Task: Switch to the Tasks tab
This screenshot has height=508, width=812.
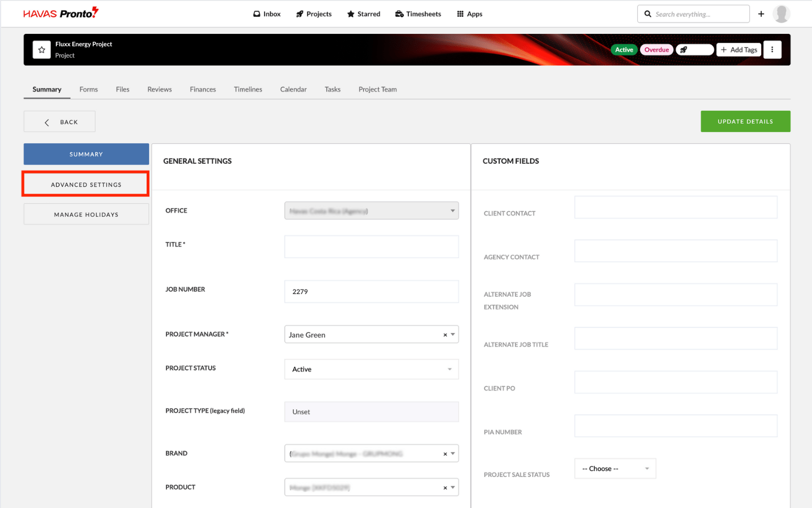Action: pos(333,89)
